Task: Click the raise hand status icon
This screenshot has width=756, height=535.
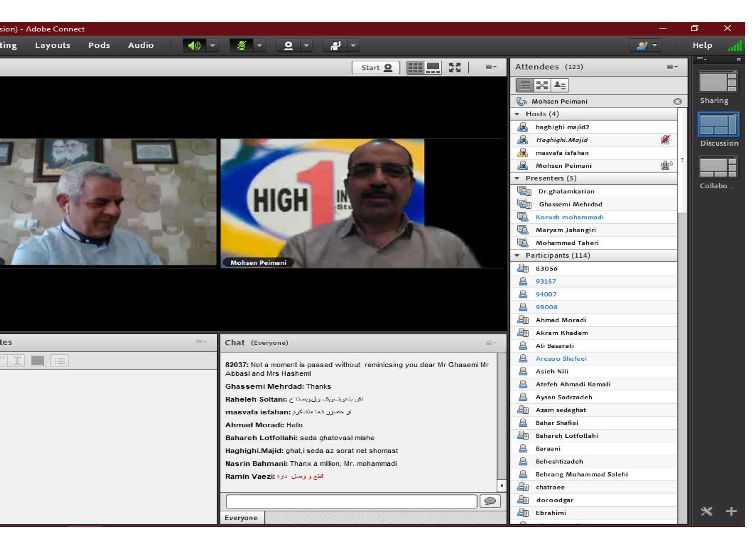Action: pyautogui.click(x=335, y=45)
